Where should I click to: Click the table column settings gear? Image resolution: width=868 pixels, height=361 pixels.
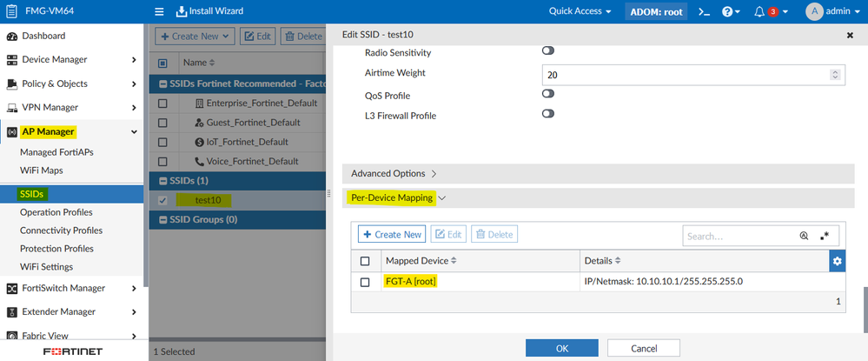coord(837,261)
